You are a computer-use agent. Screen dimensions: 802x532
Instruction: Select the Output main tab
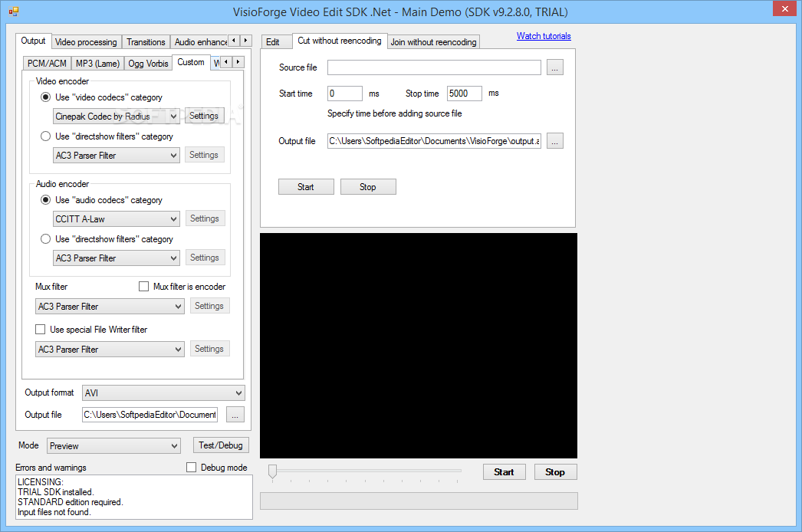[33, 41]
